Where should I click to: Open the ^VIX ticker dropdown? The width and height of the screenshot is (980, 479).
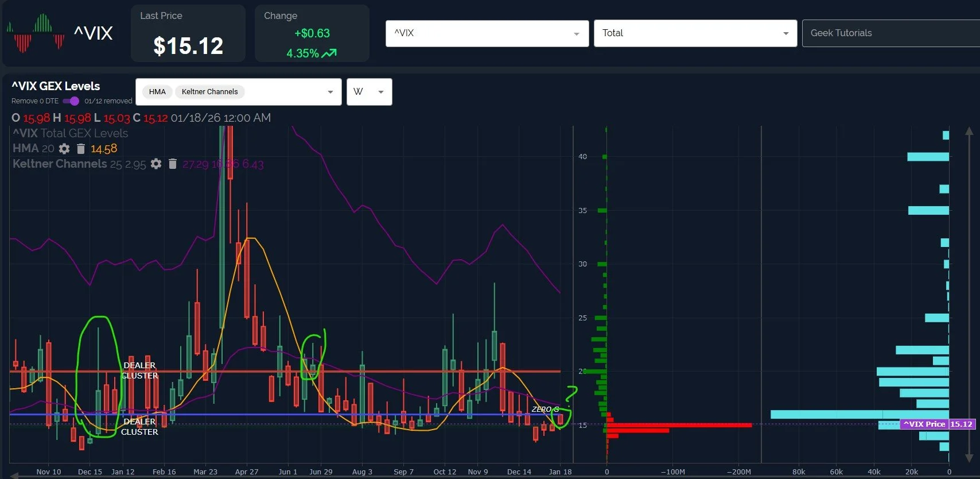click(487, 33)
